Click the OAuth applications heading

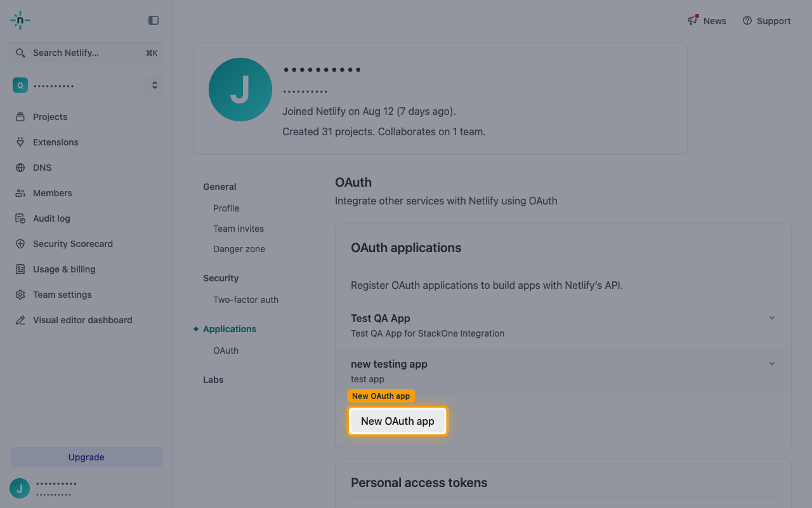pos(406,248)
